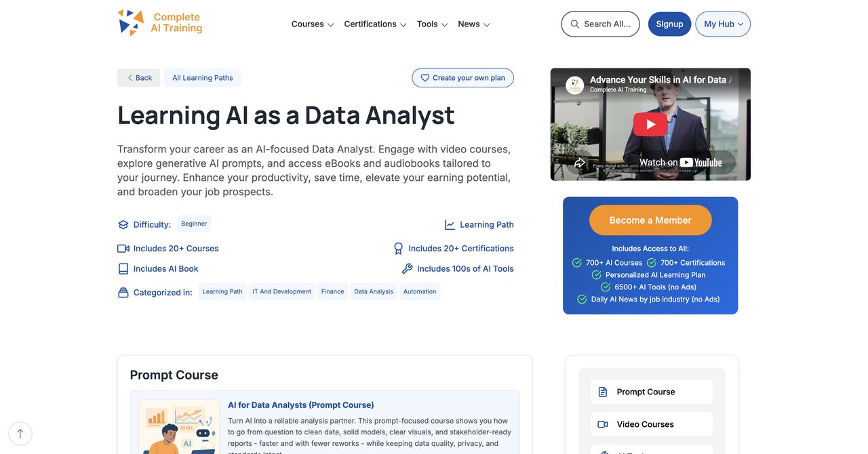Play the YouTube video
Screen dimensions: 868x454
650,124
